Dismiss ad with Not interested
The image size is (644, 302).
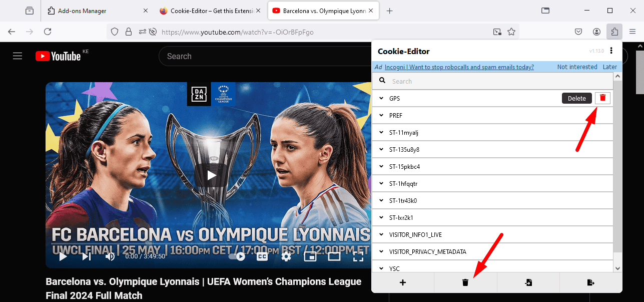click(x=577, y=67)
